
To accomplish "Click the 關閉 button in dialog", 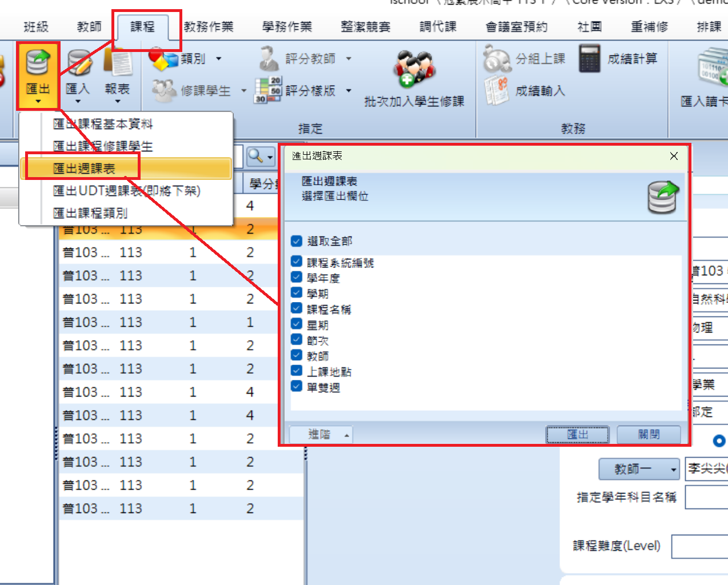I will 649,435.
